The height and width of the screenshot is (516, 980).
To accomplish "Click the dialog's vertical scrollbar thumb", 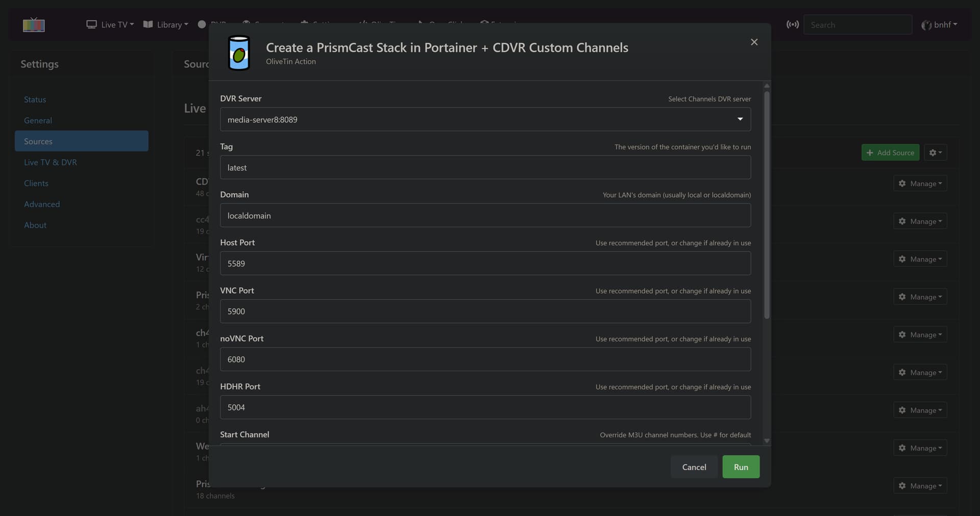I will point(767,204).
